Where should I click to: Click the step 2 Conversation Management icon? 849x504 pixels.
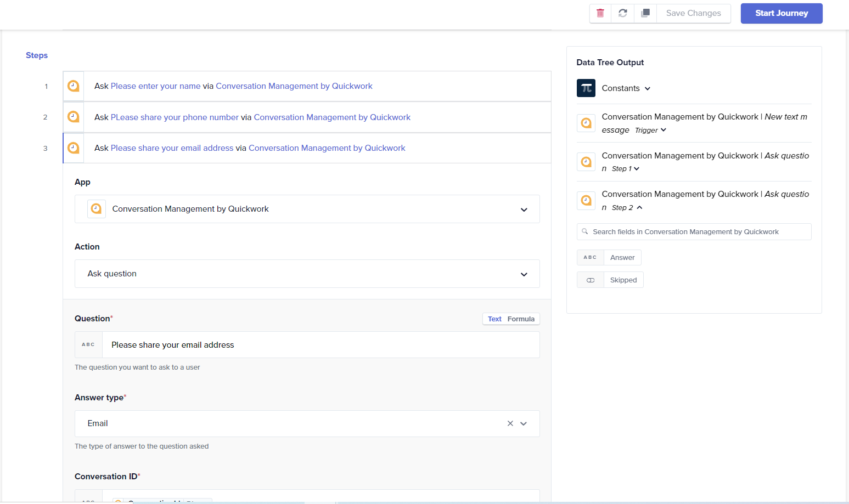(74, 117)
